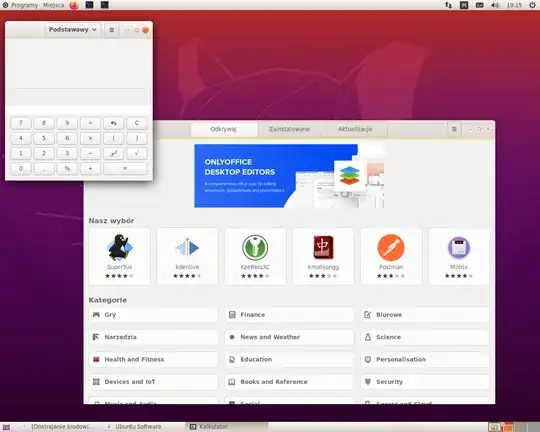Click the second terminal launcher in top panel
Screen dimensions: 540x432
coord(105,5)
